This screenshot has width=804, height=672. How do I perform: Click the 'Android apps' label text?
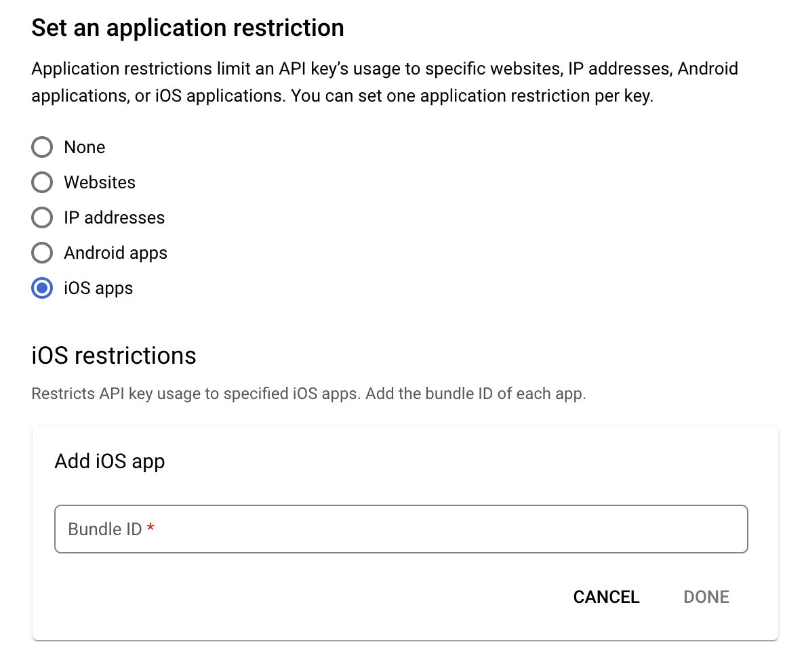tap(115, 253)
